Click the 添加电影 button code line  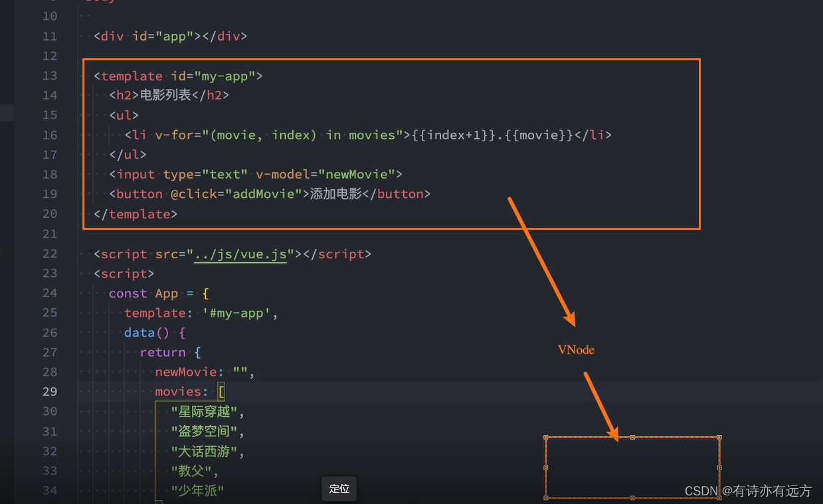point(270,195)
